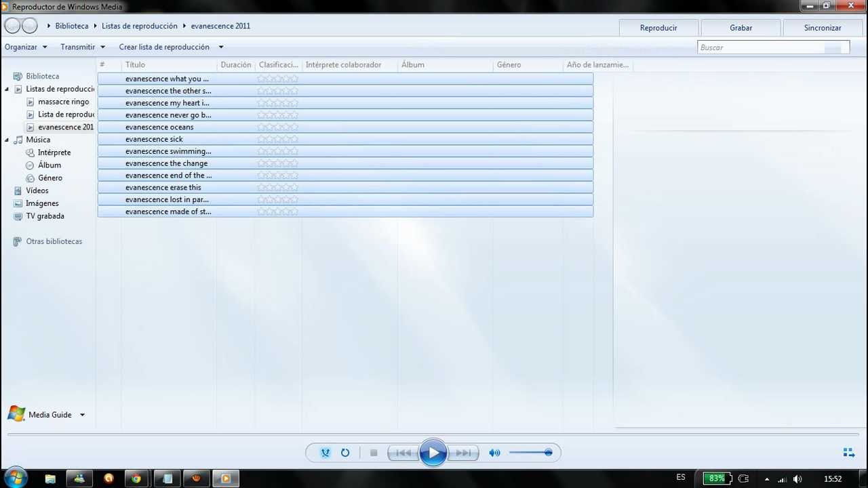Sort by Intérprete colaborador column header
This screenshot has height=488, width=868.
pyautogui.click(x=349, y=64)
